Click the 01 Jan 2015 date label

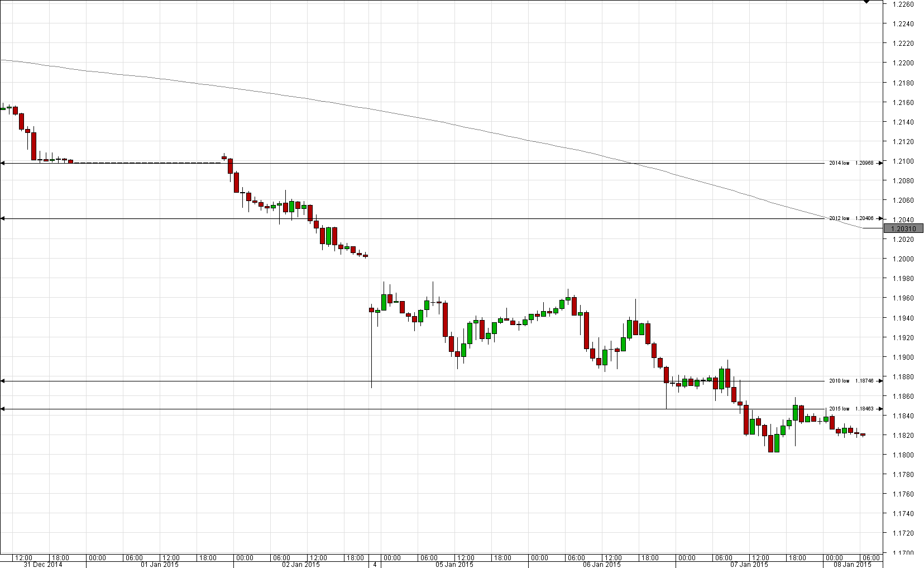click(x=160, y=564)
